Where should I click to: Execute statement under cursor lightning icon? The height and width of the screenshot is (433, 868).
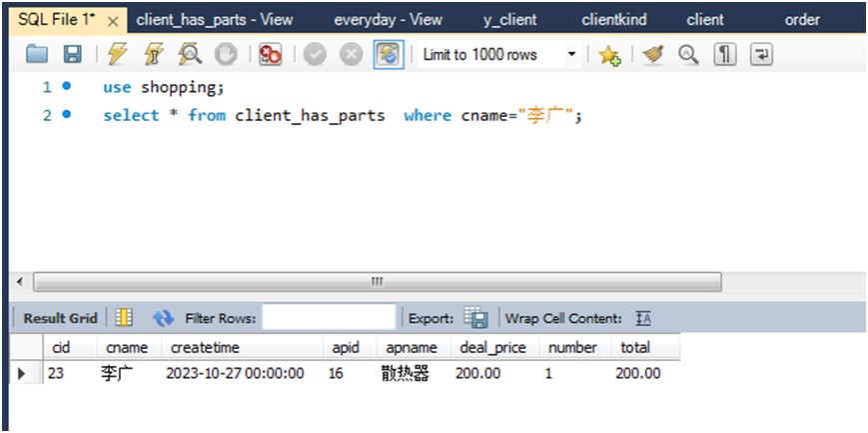(152, 54)
